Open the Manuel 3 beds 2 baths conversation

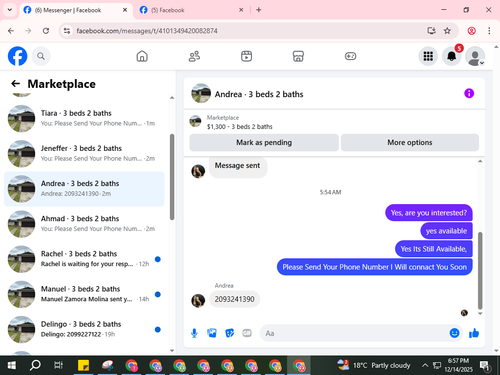84,294
